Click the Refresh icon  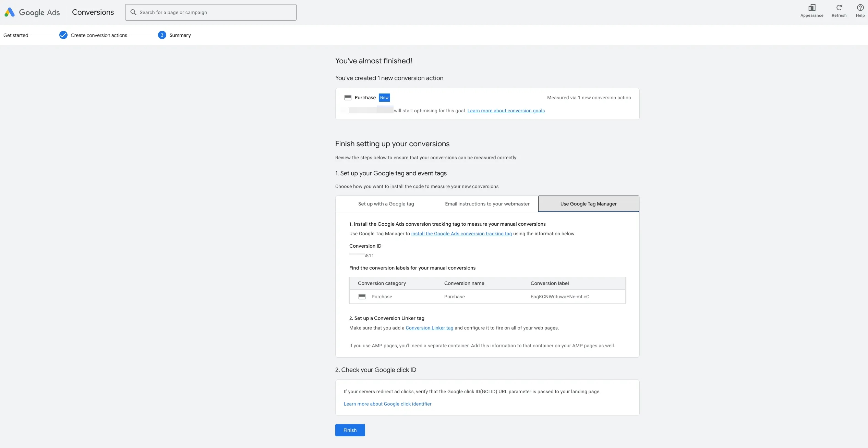pyautogui.click(x=839, y=8)
